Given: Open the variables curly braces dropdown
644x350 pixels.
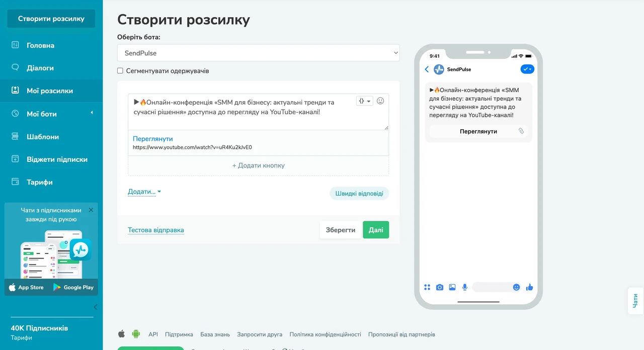Looking at the screenshot, I should (364, 101).
